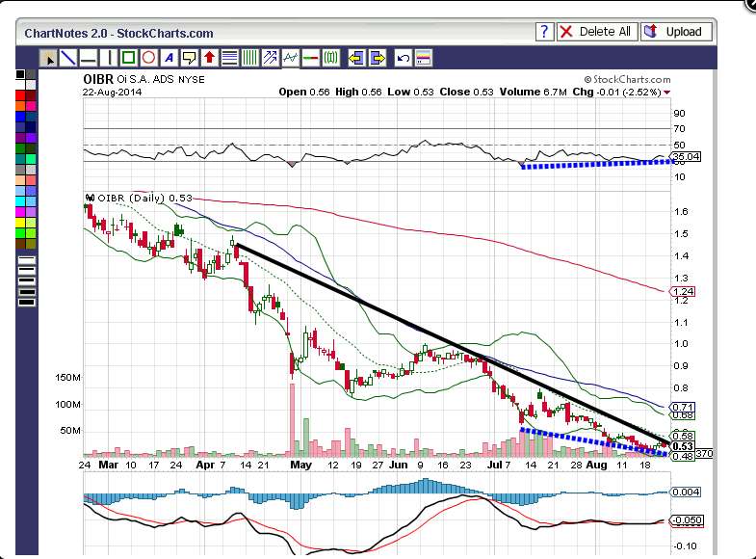Select the zigzag line study tool
756x559 pixels.
(290, 58)
